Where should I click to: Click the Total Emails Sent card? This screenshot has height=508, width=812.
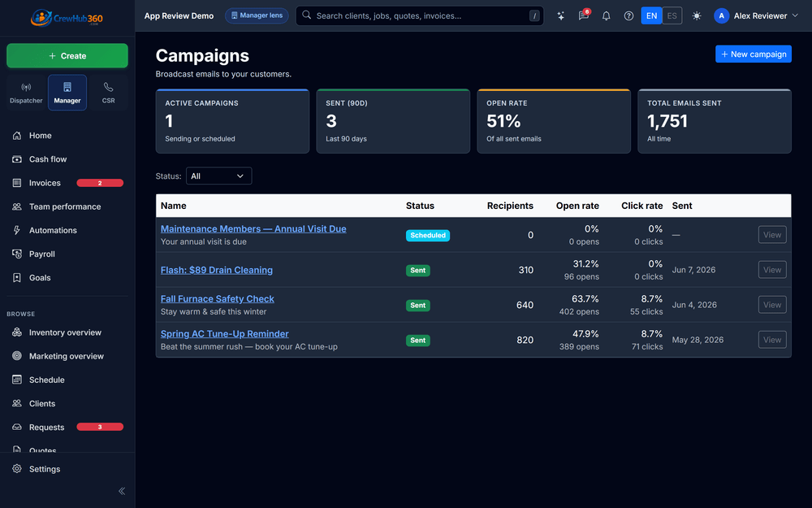click(x=715, y=121)
